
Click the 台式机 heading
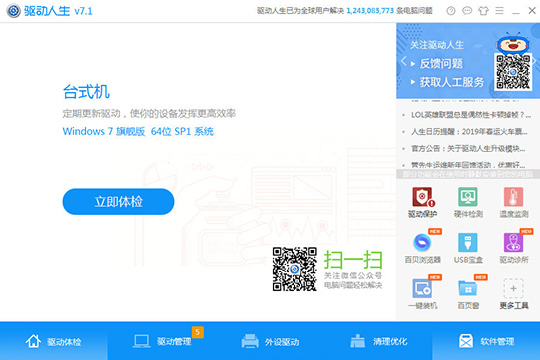coord(86,92)
